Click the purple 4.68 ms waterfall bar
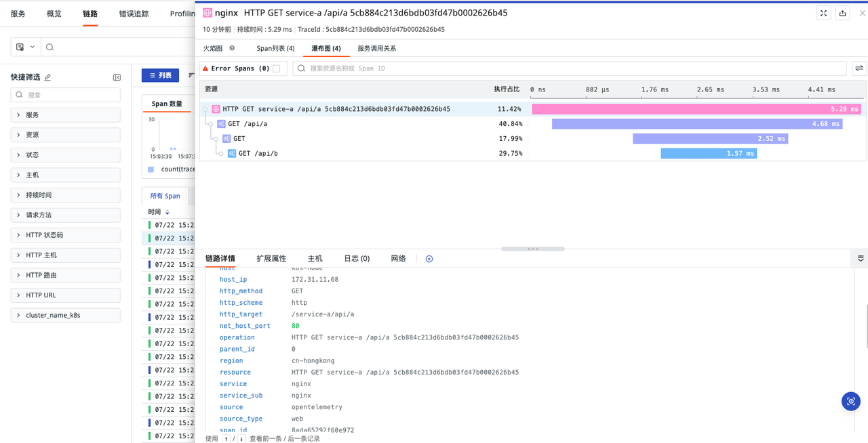 (697, 124)
